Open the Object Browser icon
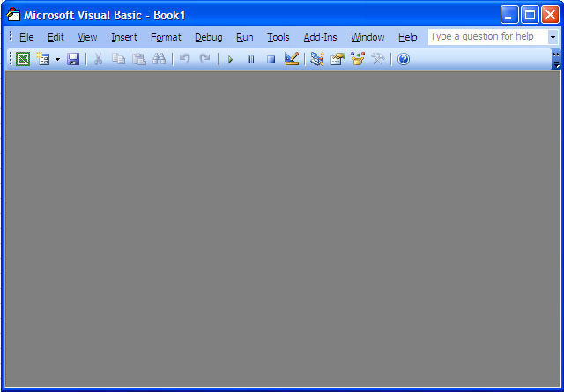 tap(358, 59)
